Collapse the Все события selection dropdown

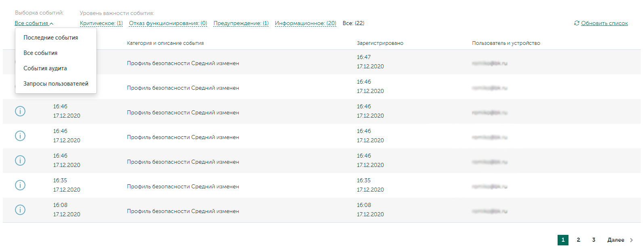[x=34, y=23]
